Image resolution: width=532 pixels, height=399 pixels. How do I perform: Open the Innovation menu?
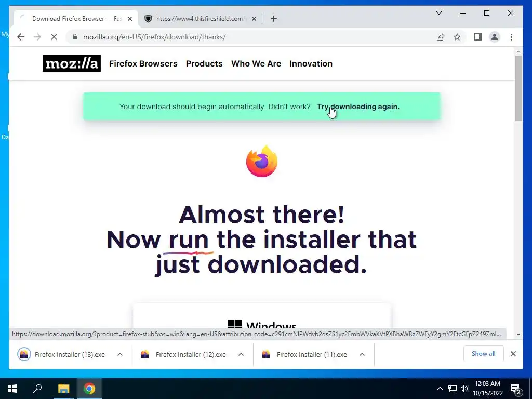point(311,63)
